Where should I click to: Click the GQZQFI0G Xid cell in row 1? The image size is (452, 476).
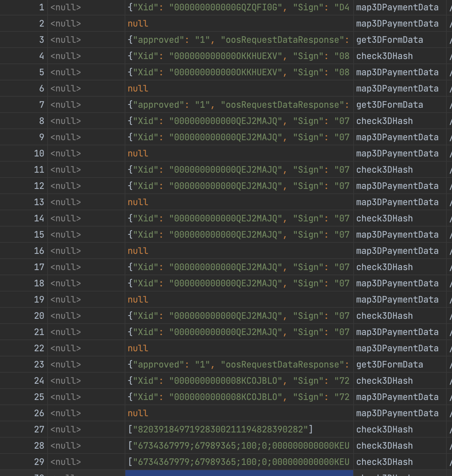pos(239,7)
